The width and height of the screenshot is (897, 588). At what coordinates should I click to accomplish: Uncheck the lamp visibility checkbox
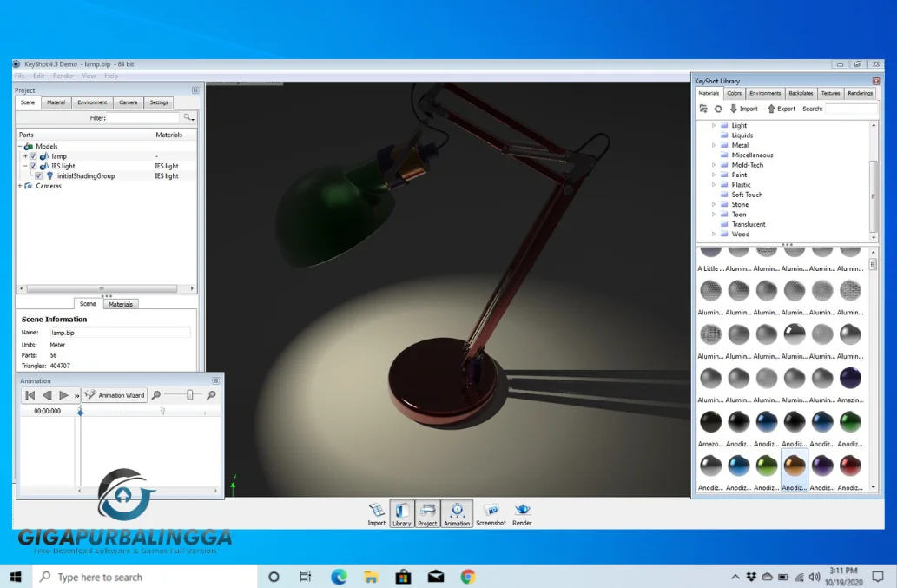pyautogui.click(x=32, y=156)
